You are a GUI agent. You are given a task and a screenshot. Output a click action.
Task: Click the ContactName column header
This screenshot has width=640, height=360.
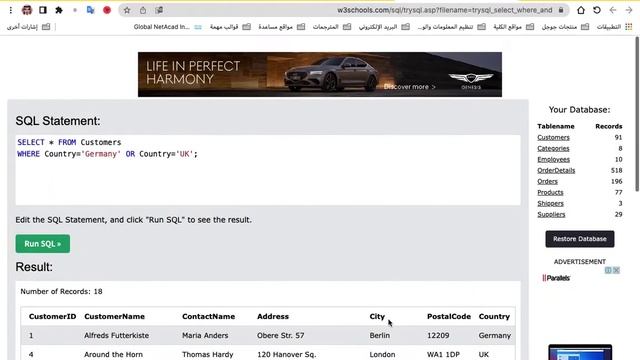coord(208,316)
